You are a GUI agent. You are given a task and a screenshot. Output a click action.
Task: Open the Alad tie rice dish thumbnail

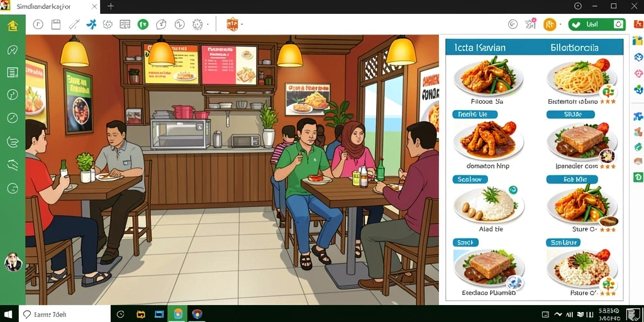tap(488, 204)
